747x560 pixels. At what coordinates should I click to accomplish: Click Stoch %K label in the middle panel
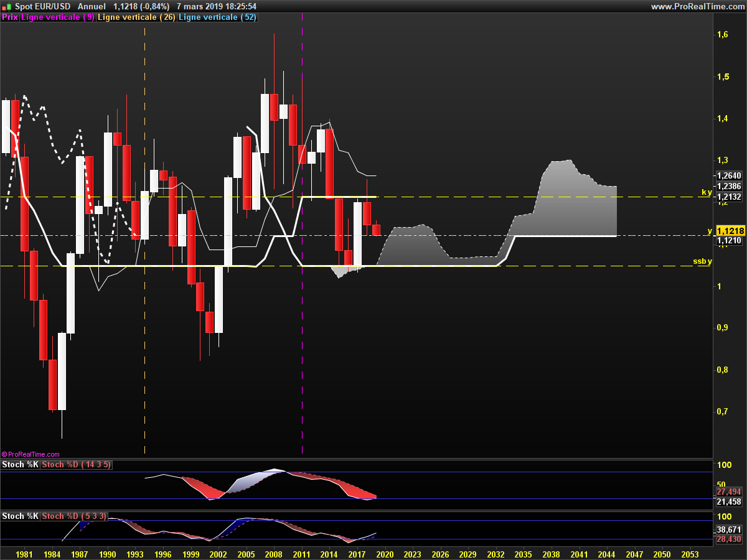[20, 465]
